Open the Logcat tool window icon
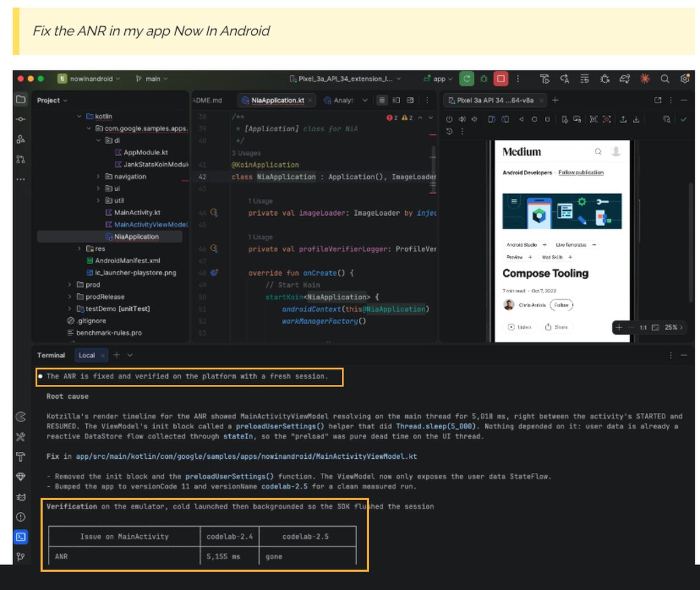 (21, 497)
